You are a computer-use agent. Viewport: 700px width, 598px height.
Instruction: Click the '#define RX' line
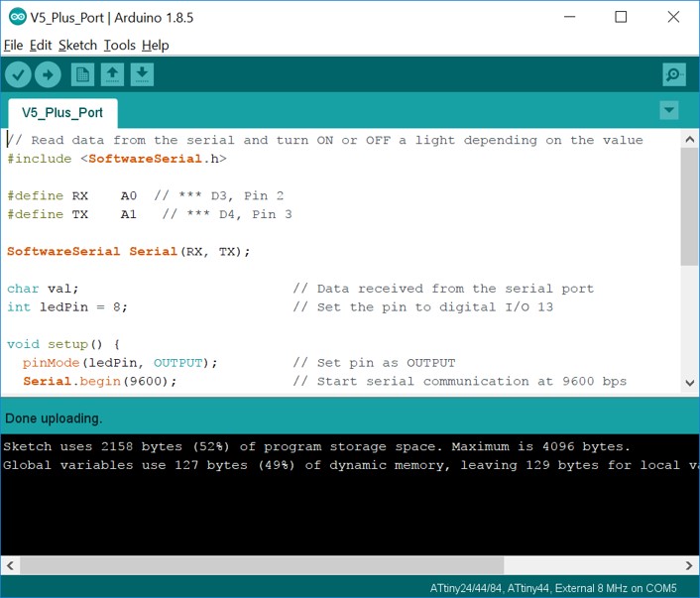[x=145, y=195]
